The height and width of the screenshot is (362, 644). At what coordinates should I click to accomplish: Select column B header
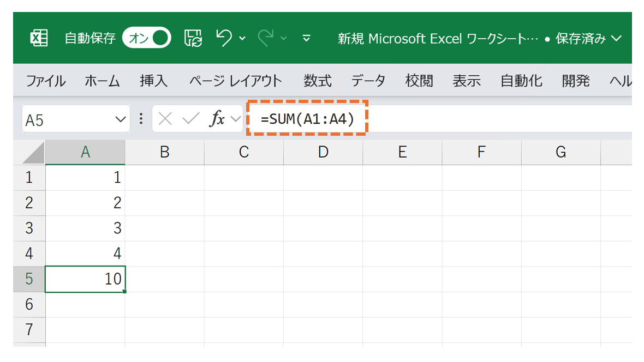(x=165, y=152)
